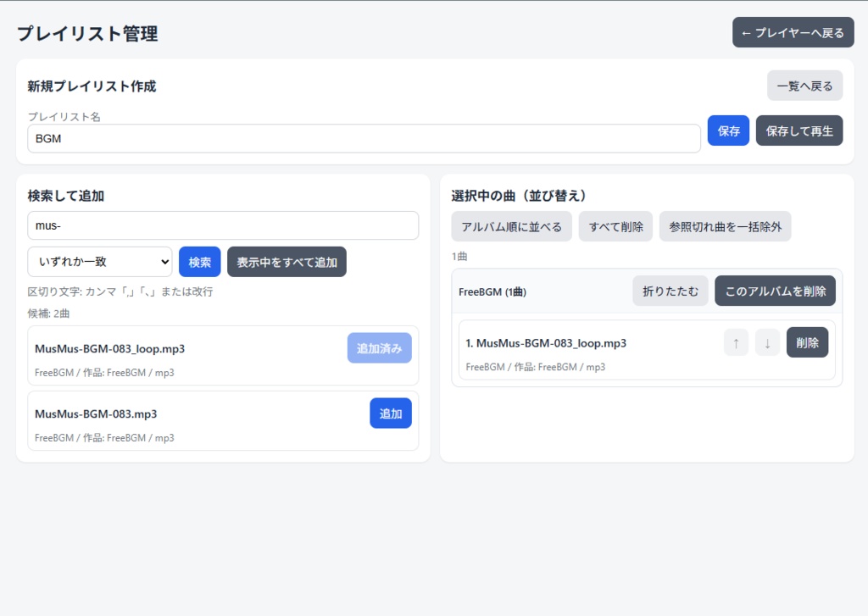Open the いずれか一致 match-mode dropdown

pos(99,262)
